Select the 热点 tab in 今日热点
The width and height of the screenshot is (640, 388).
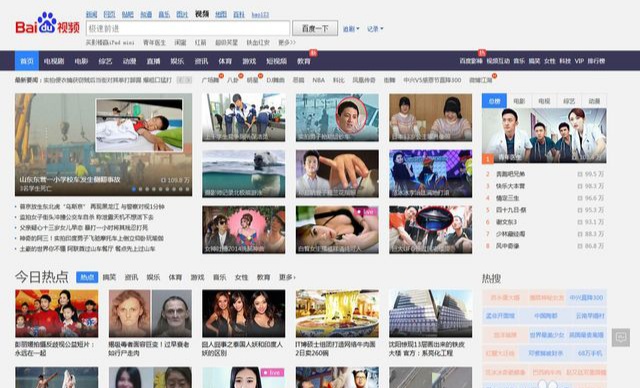(x=87, y=277)
